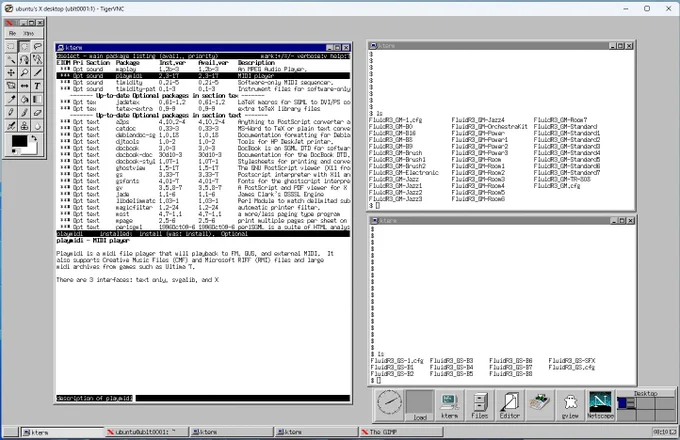
Task: Select the ghostview package row
Action: (x=203, y=168)
